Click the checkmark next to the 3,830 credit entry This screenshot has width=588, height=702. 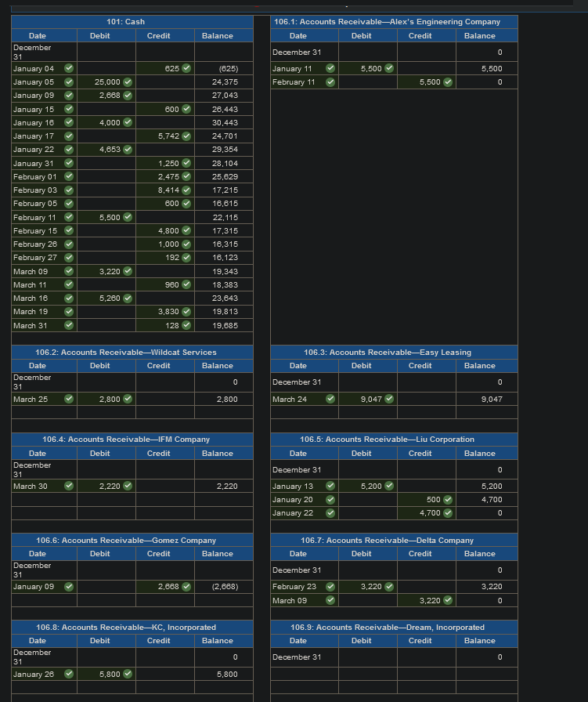coord(186,312)
